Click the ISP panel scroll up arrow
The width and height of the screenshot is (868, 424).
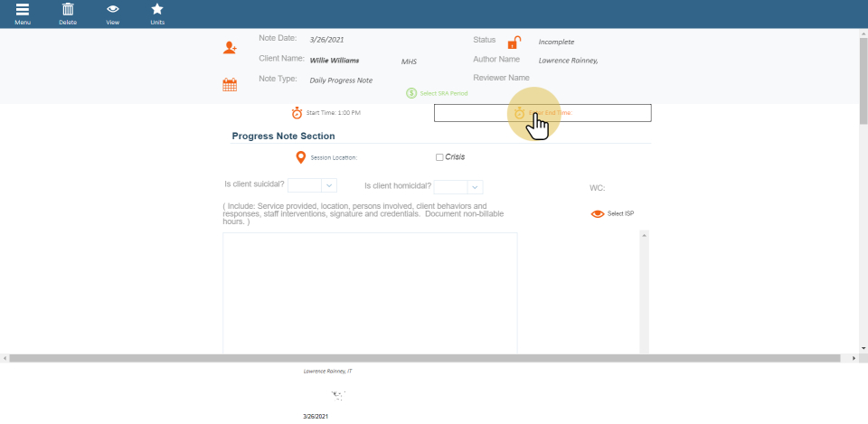645,235
